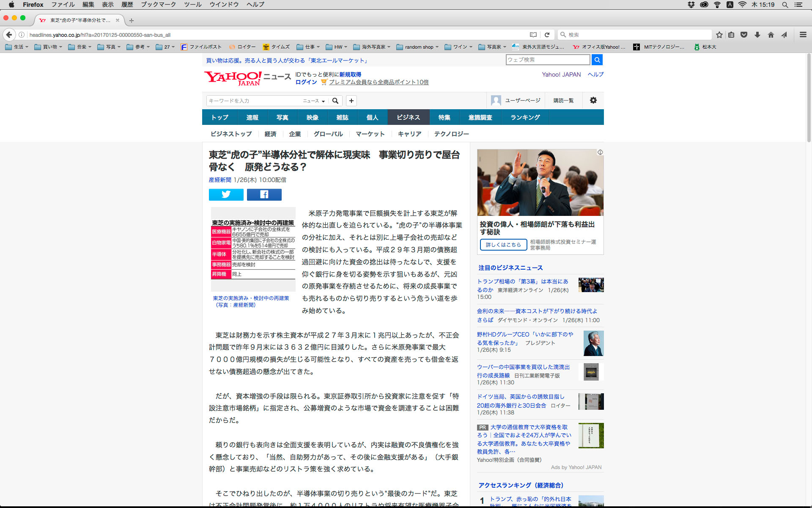Click the plus icon beside keyword search
The height and width of the screenshot is (508, 812).
[351, 101]
